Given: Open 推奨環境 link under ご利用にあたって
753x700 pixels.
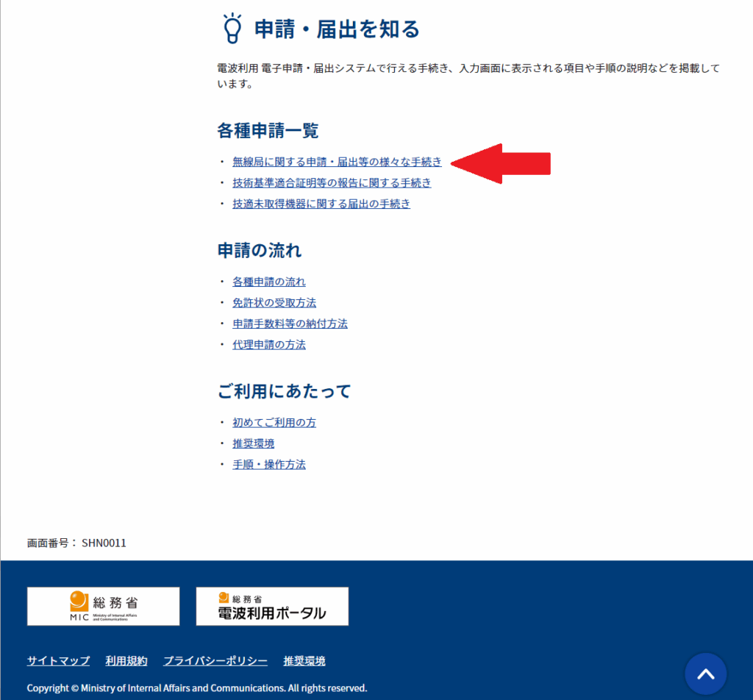Looking at the screenshot, I should [x=254, y=443].
